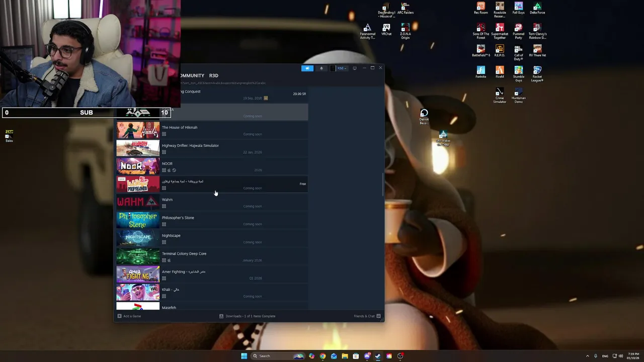
Task: Open the Masefeh game listing
Action: [212, 306]
